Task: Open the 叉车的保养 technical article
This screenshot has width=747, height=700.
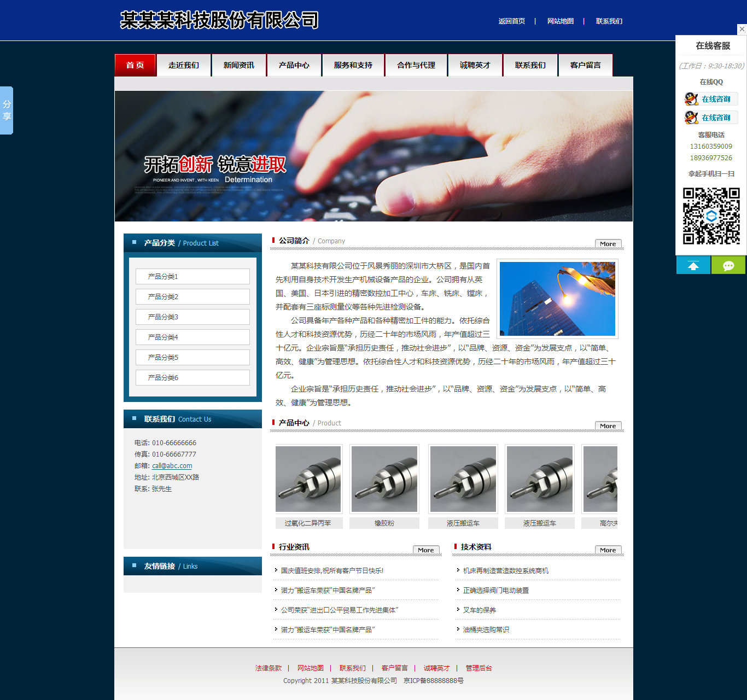Action: 479,610
